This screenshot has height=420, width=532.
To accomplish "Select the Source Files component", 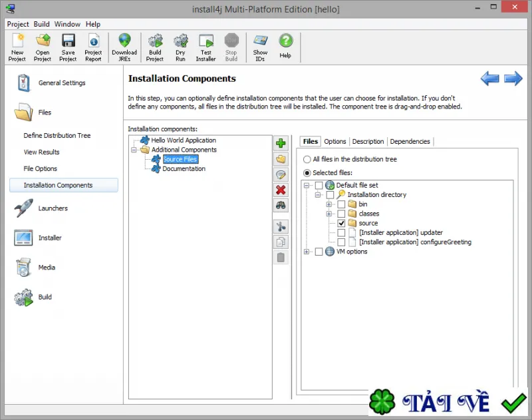I will tap(180, 159).
